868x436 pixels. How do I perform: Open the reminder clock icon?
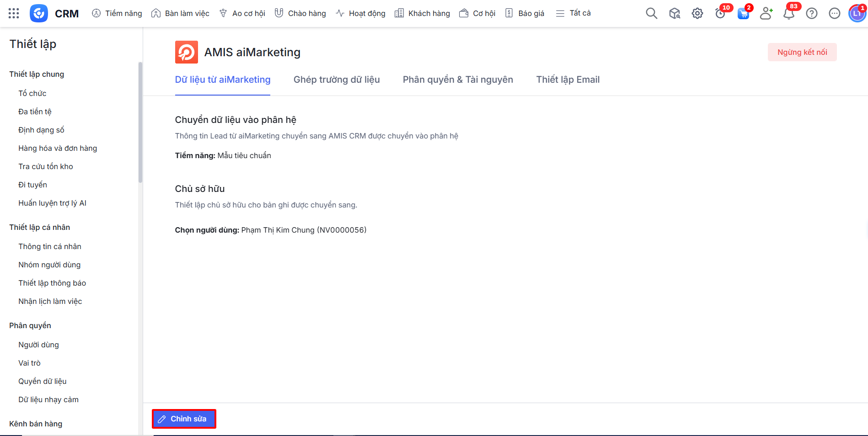click(720, 14)
